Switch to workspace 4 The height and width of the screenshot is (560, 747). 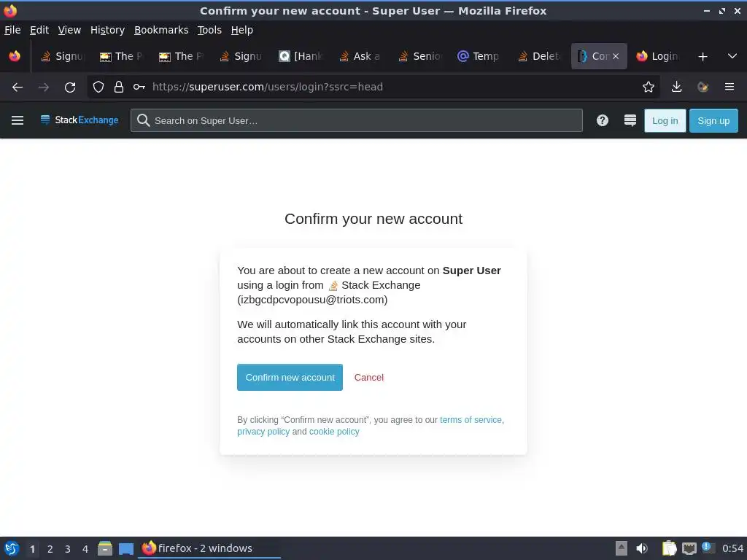click(x=85, y=549)
